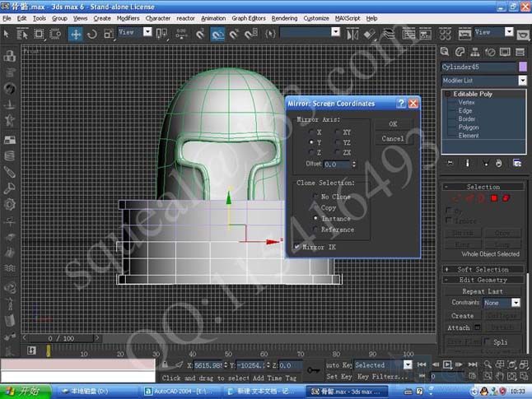Open render type View dropdown
Viewport: 532px width, 399px height.
(509, 32)
